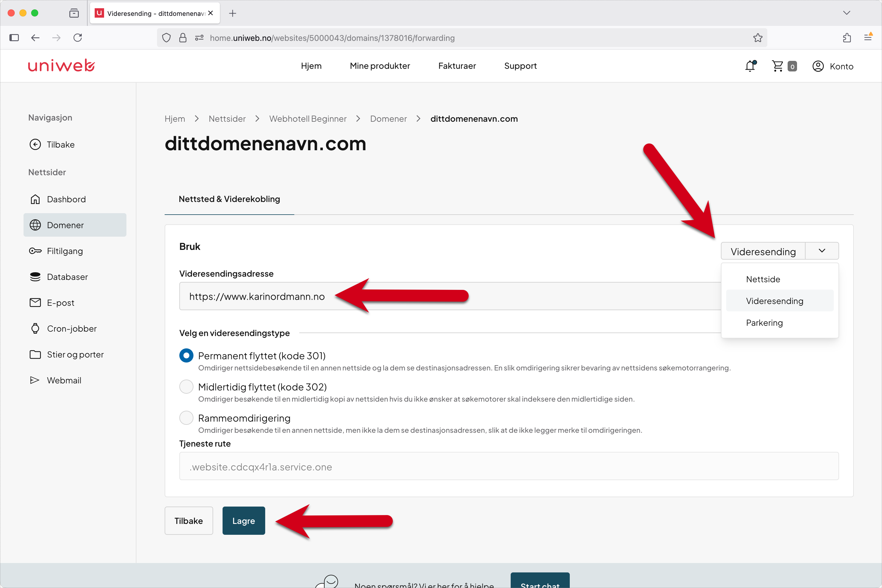
Task: Go to Domener in the breadcrumb
Action: click(388, 119)
